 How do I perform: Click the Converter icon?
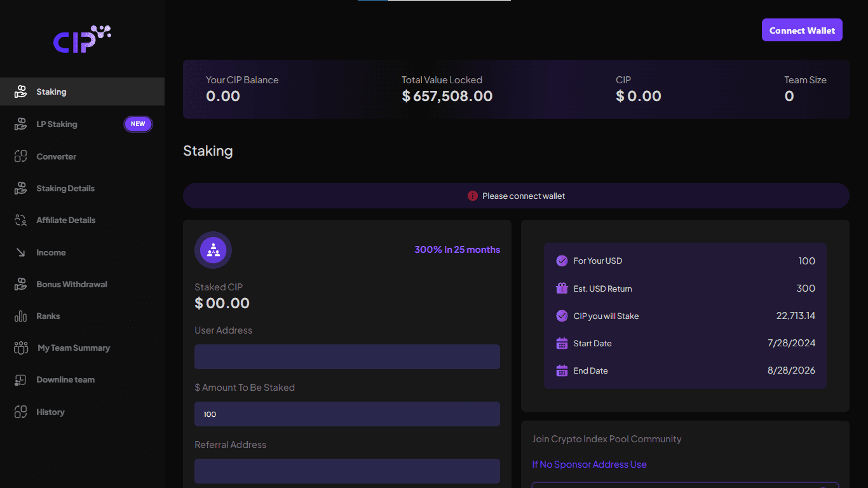pyautogui.click(x=20, y=156)
